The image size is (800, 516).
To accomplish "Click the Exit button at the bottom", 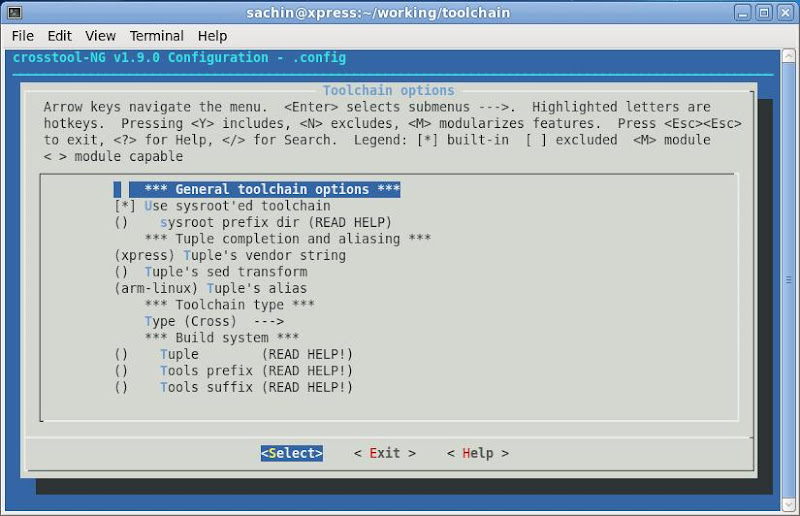I will pos(385,453).
